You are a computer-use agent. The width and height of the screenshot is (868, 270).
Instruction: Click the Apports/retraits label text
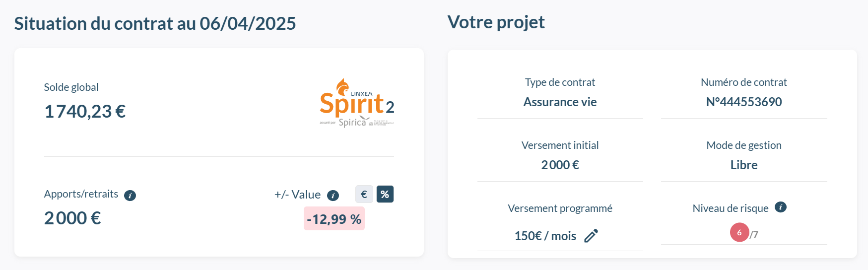point(81,194)
